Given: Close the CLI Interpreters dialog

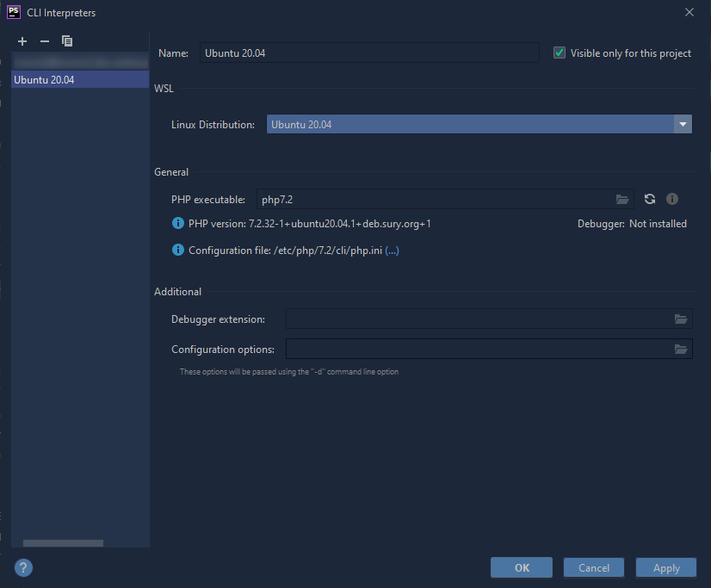Looking at the screenshot, I should pyautogui.click(x=689, y=12).
